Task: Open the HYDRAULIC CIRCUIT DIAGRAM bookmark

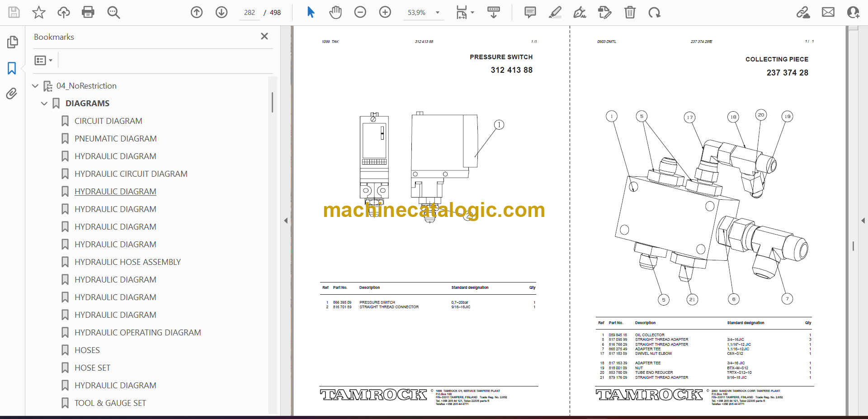Action: click(x=131, y=174)
